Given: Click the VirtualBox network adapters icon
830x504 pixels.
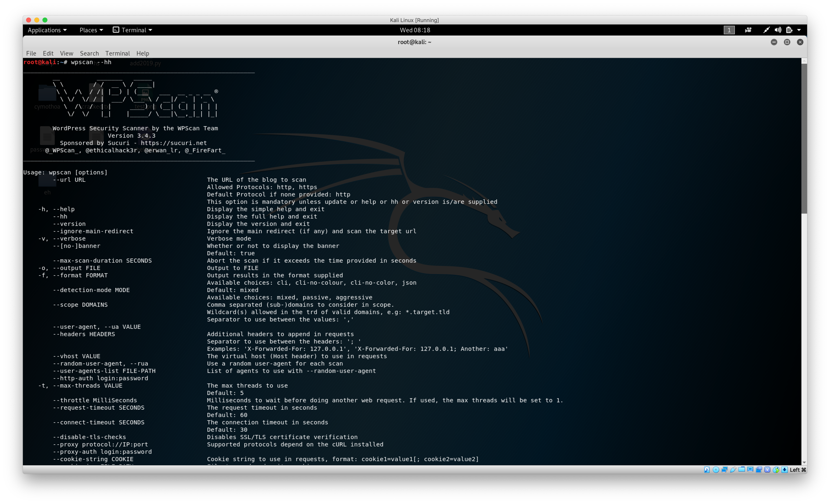Looking at the screenshot, I should [725, 470].
